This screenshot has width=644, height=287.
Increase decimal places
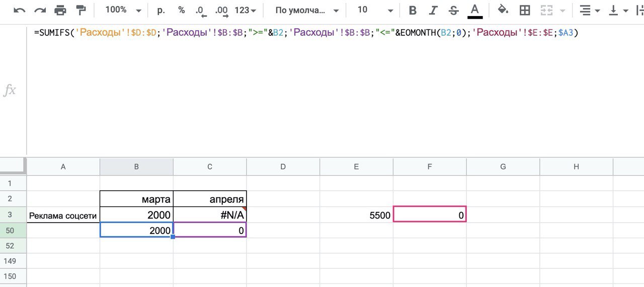(221, 11)
